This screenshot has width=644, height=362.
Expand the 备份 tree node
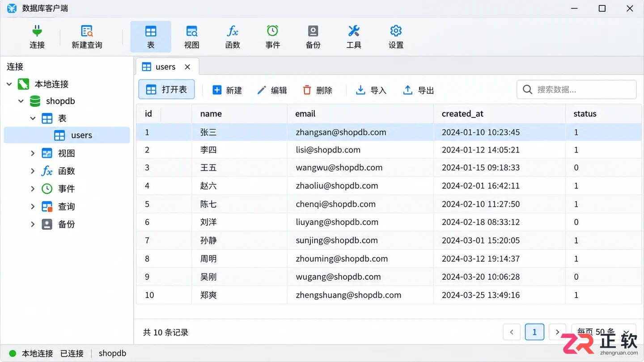[33, 224]
